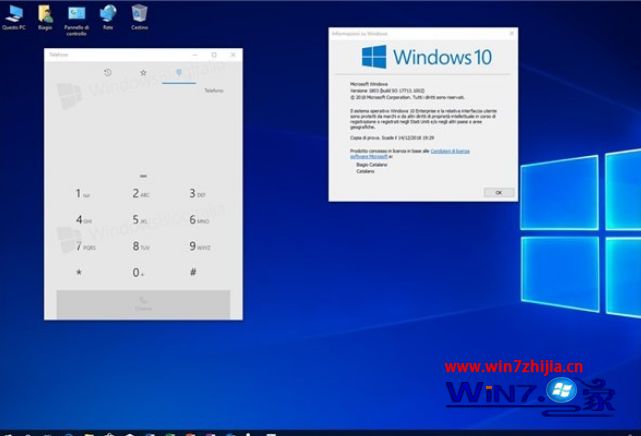Viewport: 641px width, 436px height.
Task: Open Pannello di controllo desktop icon
Action: 76,20
